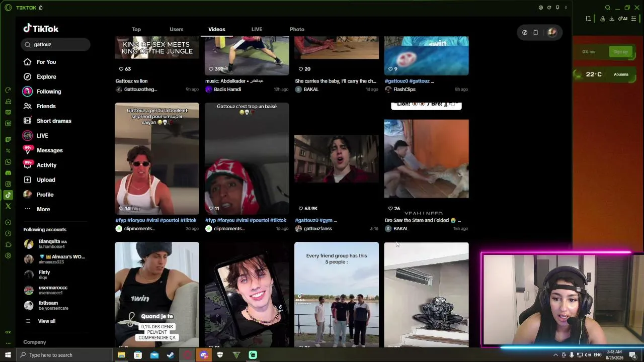Image resolution: width=644 pixels, height=362 pixels.
Task: Open Steam from the taskbar
Action: [171, 355]
